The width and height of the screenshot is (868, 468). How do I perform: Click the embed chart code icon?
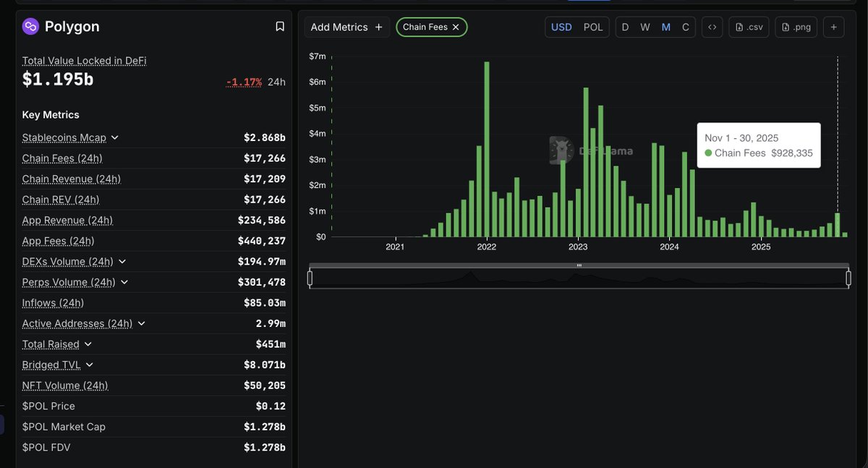coord(712,27)
